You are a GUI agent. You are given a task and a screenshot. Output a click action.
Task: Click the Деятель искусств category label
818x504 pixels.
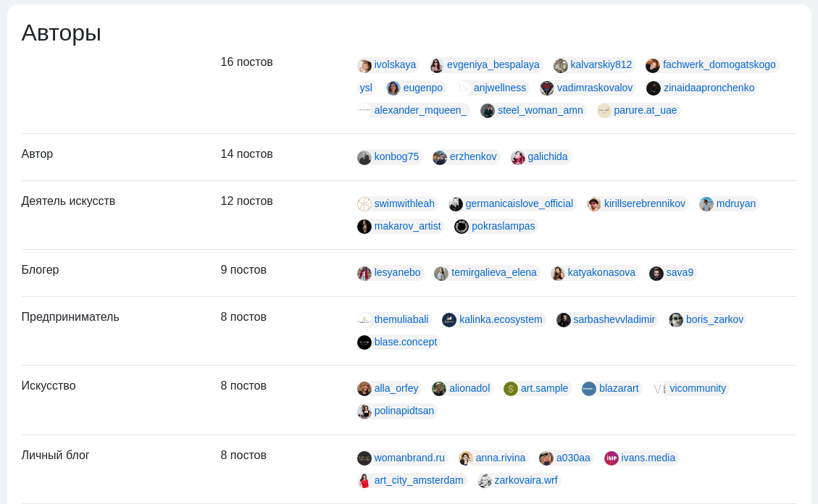(x=68, y=201)
